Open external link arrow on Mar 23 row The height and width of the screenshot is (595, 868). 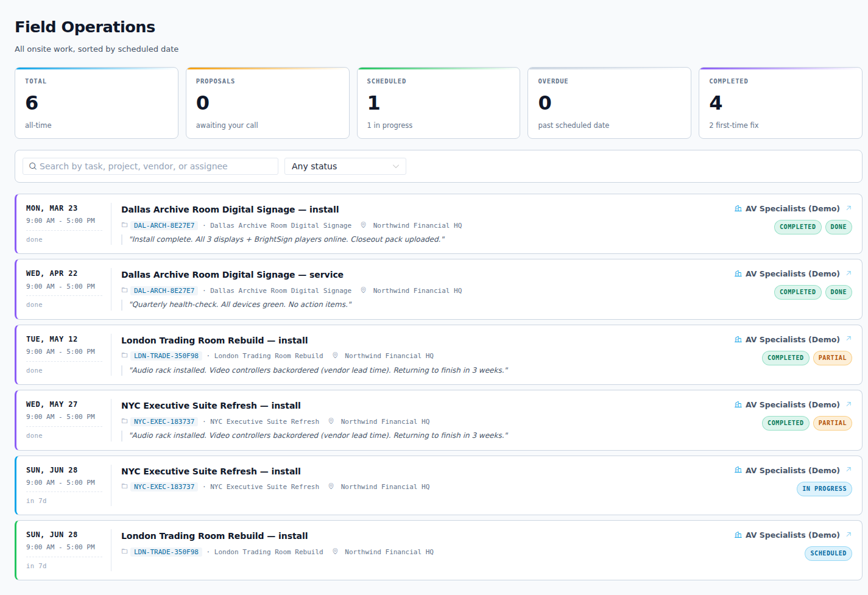click(x=849, y=208)
